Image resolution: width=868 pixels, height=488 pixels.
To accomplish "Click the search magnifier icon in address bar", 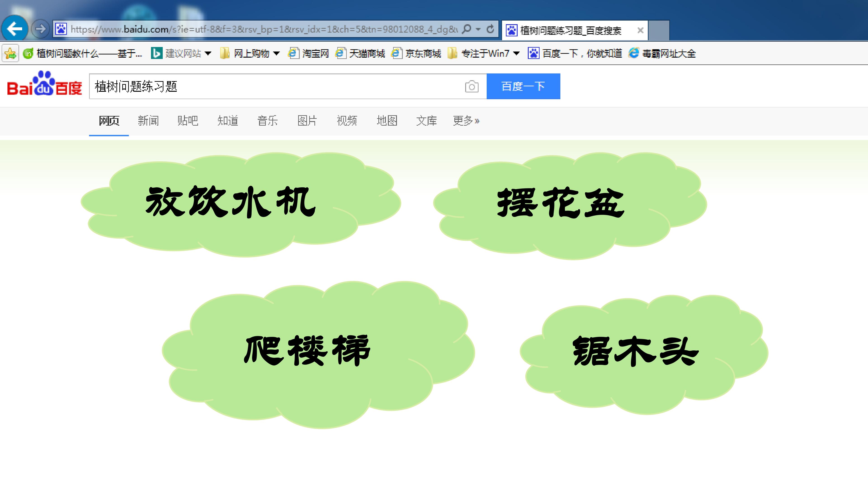I will [466, 29].
